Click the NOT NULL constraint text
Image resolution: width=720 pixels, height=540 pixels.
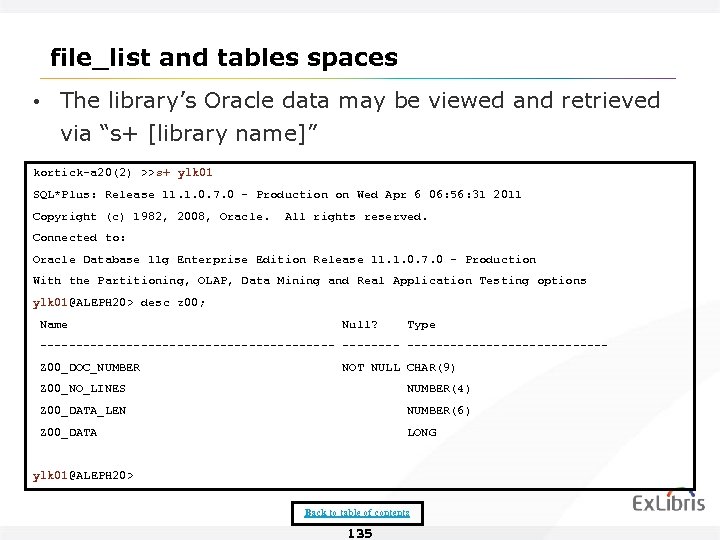[x=371, y=367]
